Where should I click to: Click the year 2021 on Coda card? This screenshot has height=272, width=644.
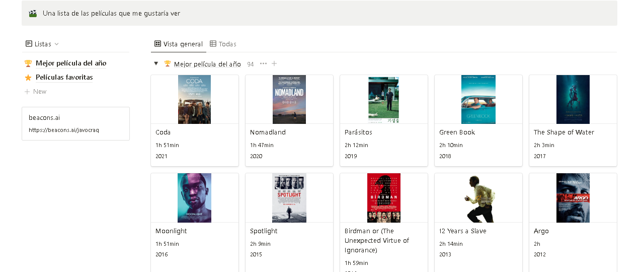pos(162,156)
